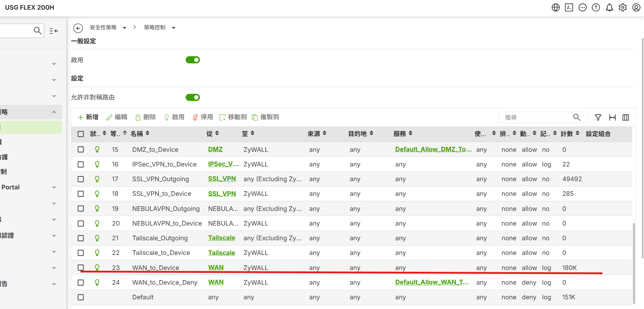Click the NEBULAVPN_Outgoing rule name
Screen dimensions: 644x309
tap(166, 208)
